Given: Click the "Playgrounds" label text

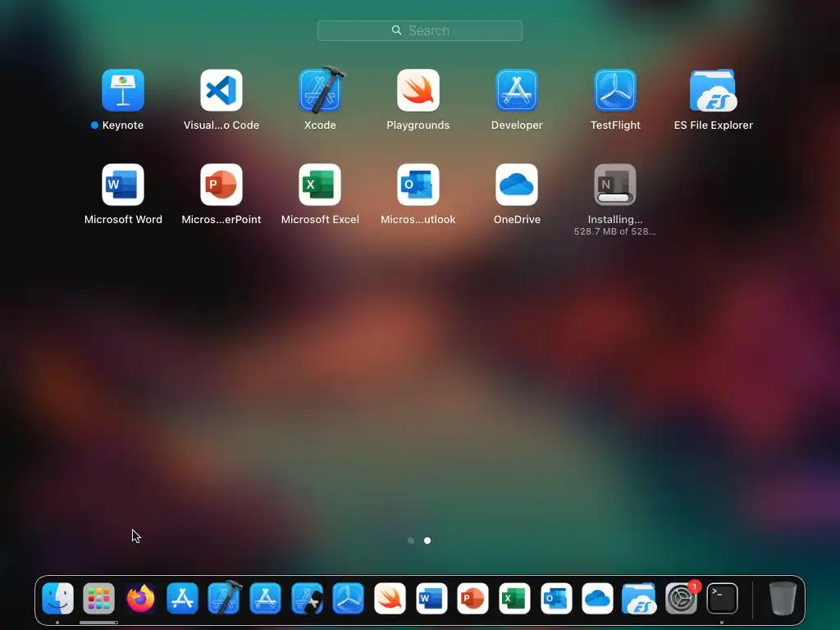Looking at the screenshot, I should 418,125.
